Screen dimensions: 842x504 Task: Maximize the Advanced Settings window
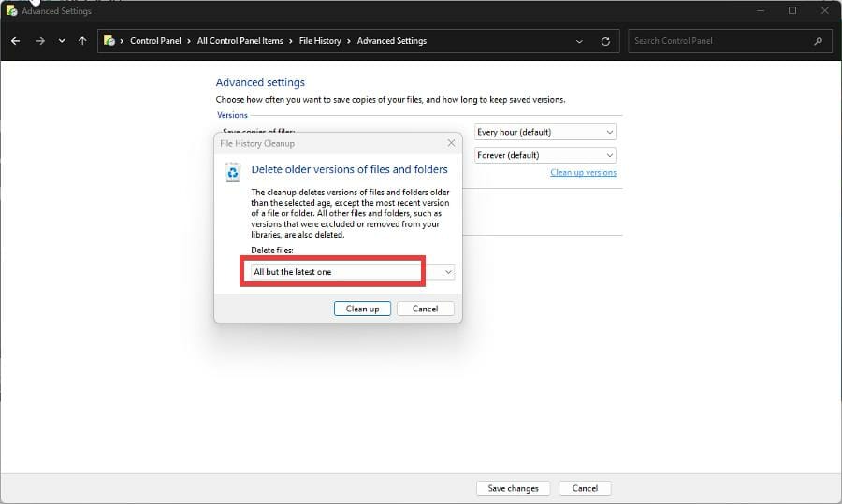pyautogui.click(x=792, y=10)
